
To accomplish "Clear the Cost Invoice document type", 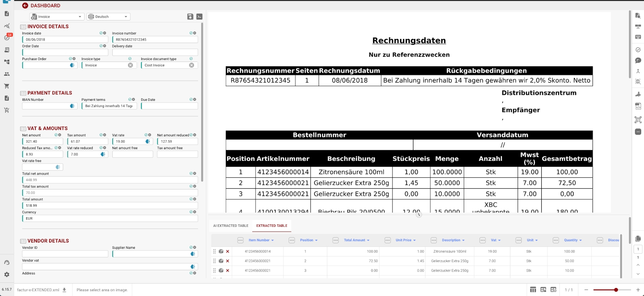I will tap(192, 65).
